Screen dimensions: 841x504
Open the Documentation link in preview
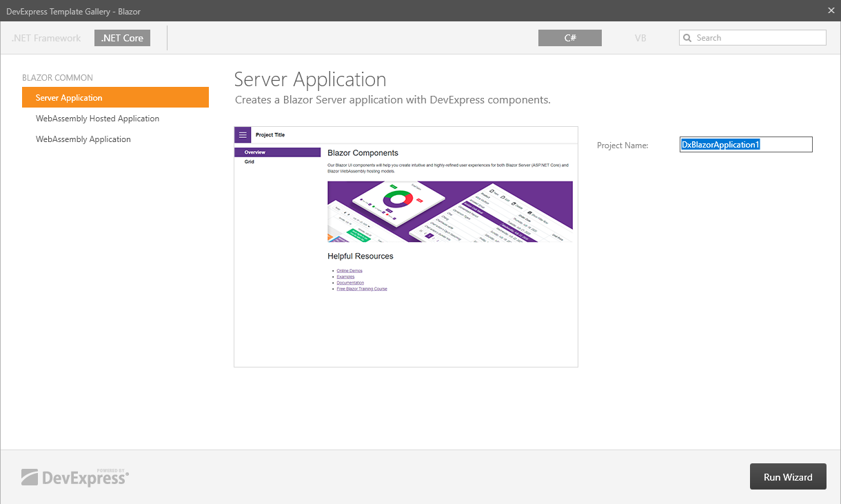click(x=350, y=283)
